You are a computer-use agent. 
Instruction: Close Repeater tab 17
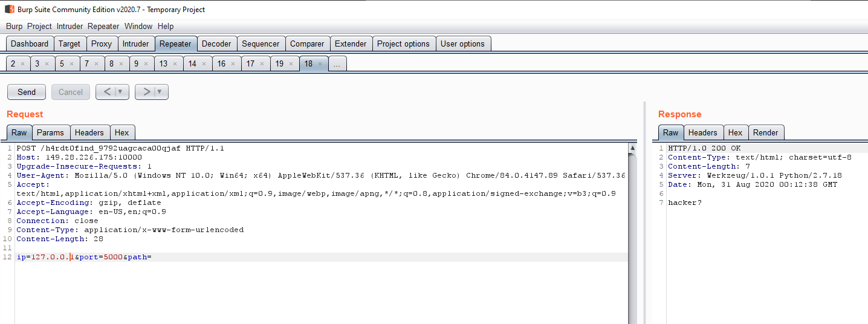pyautogui.click(x=262, y=63)
